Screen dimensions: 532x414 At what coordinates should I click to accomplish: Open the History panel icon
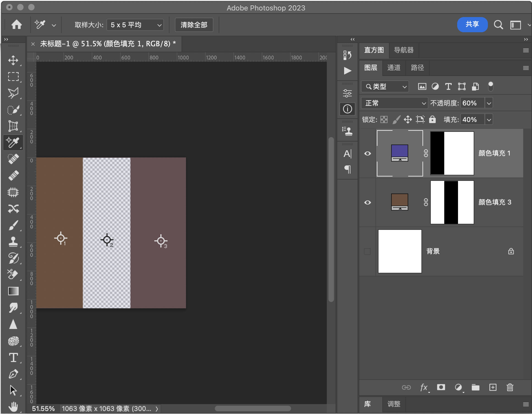(x=347, y=55)
